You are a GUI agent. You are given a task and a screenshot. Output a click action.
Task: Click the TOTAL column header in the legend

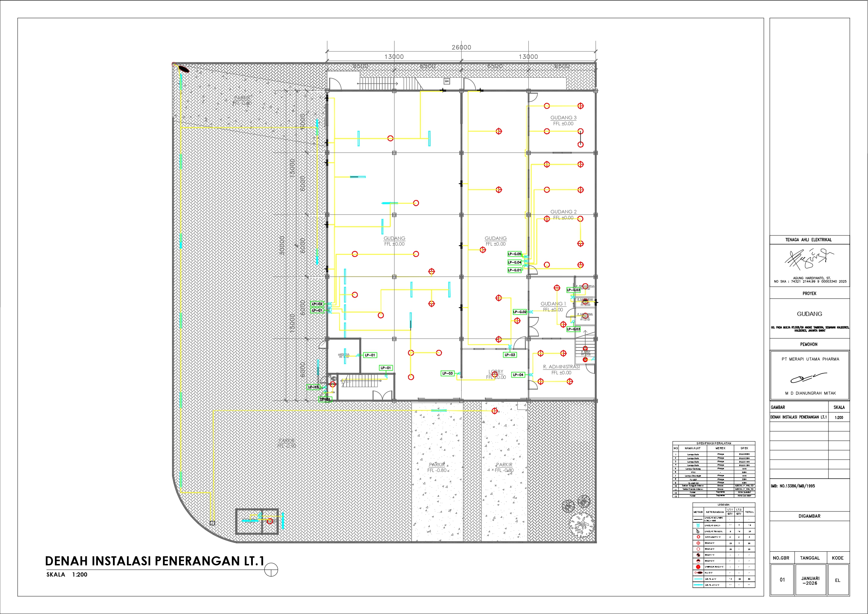[x=749, y=512]
